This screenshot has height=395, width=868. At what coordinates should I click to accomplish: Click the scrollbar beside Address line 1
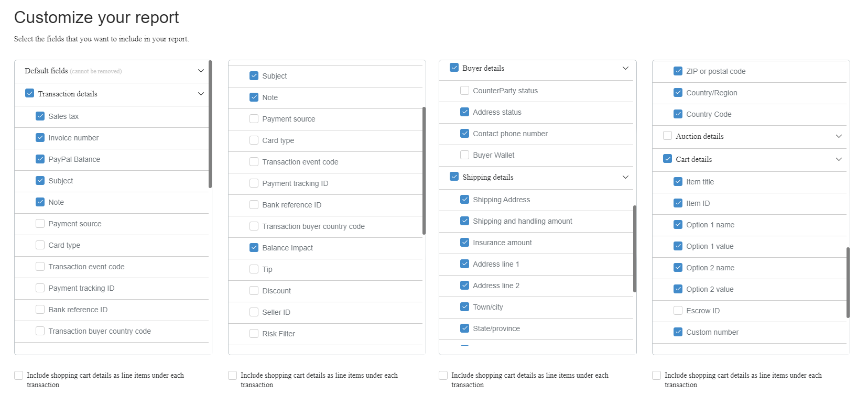634,264
